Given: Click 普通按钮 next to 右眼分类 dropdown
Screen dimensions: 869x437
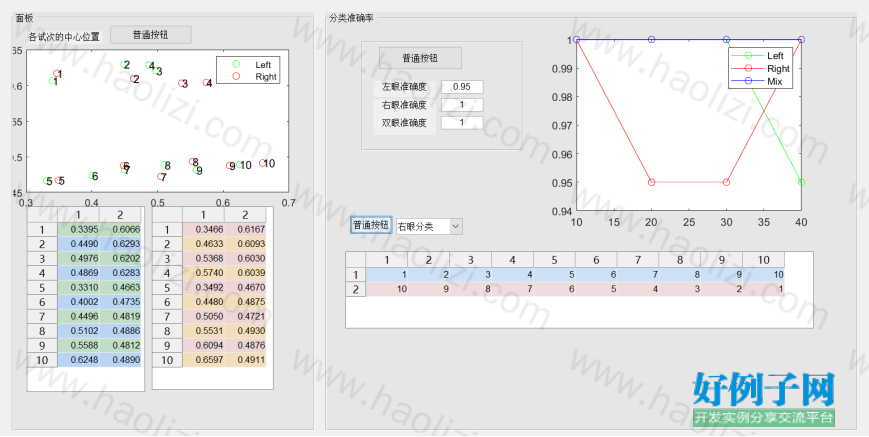Looking at the screenshot, I should [x=371, y=225].
